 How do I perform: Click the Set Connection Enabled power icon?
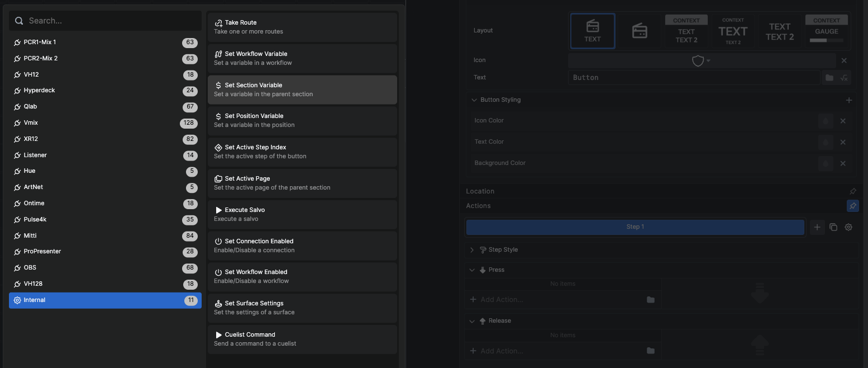(x=218, y=242)
